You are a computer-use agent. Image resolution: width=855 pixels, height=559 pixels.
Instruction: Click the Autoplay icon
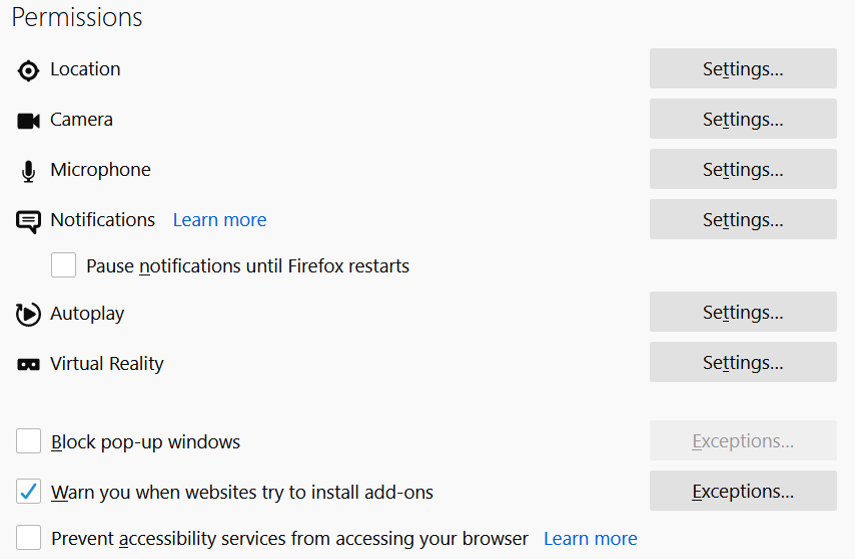point(28,314)
